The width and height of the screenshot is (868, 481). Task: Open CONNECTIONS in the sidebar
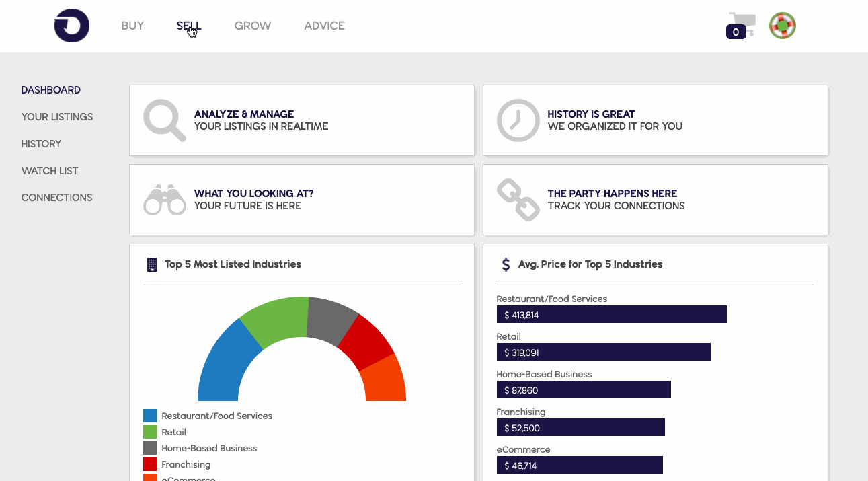[x=57, y=198]
